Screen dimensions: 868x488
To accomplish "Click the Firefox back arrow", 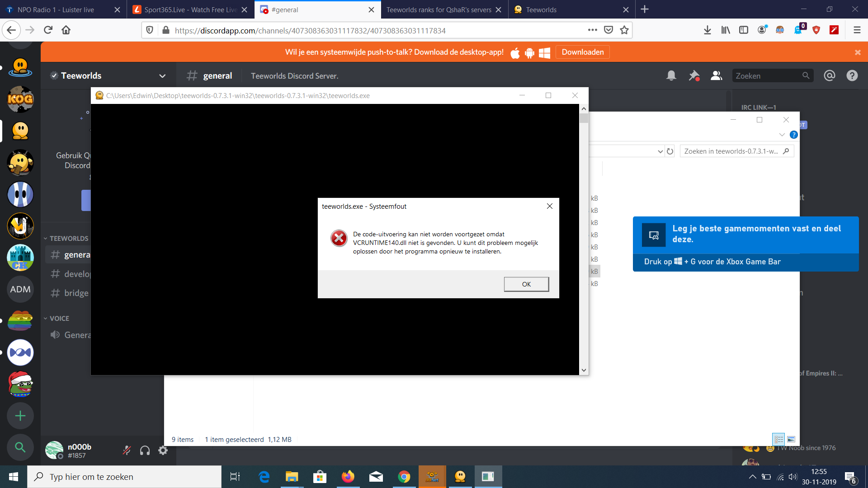I will (x=11, y=30).
